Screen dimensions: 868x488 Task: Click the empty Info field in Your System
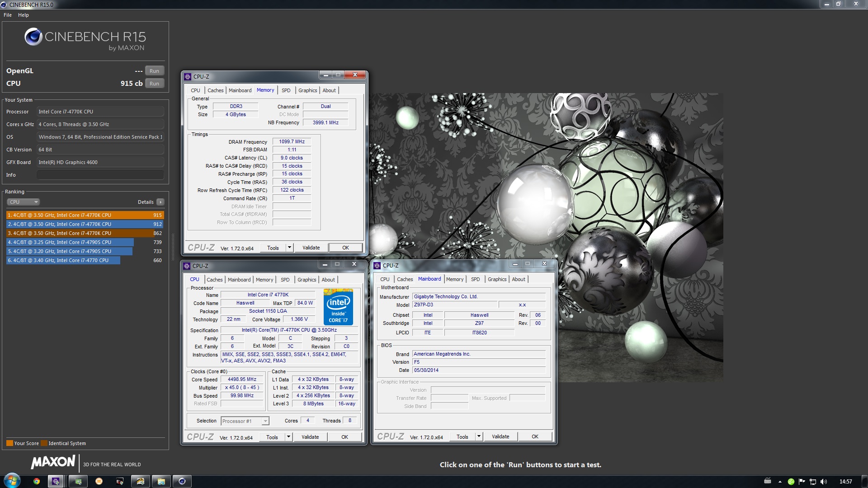[100, 175]
